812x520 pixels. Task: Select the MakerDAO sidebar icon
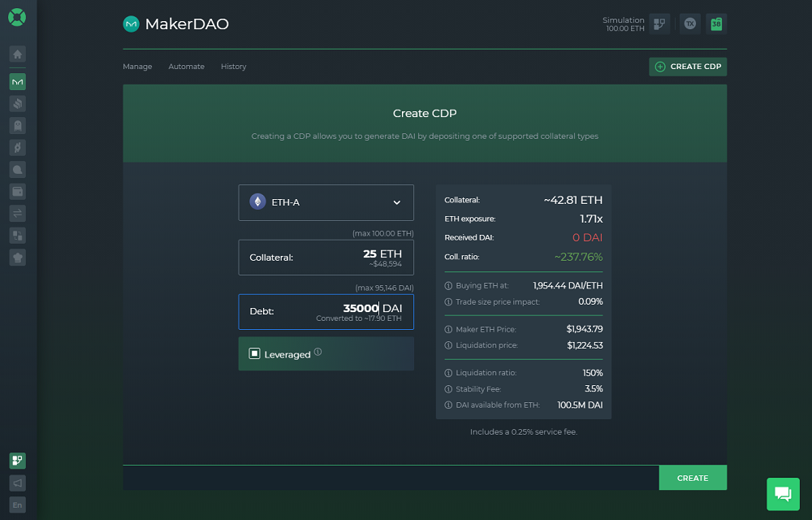tap(18, 82)
